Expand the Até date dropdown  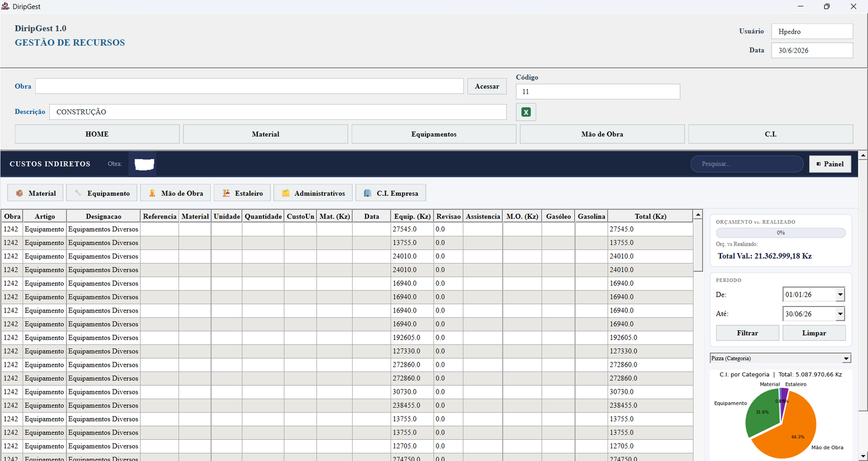pyautogui.click(x=840, y=314)
